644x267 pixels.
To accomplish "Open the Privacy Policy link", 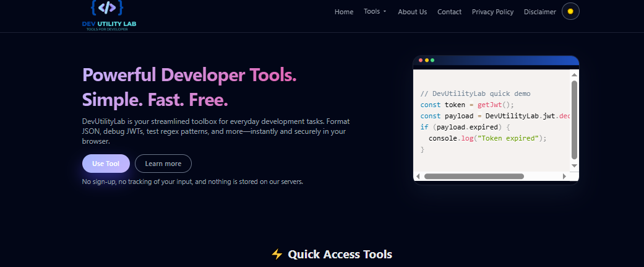I will point(492,12).
